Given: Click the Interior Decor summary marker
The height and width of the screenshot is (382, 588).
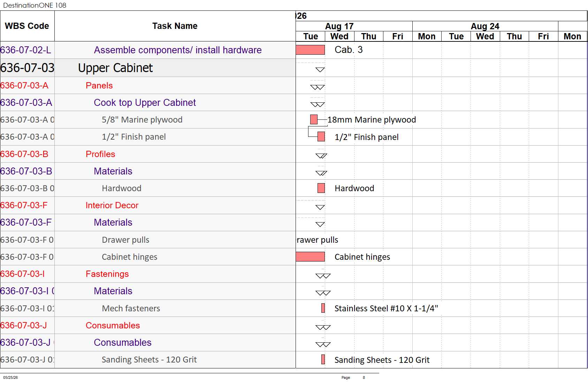Looking at the screenshot, I should (x=320, y=207).
